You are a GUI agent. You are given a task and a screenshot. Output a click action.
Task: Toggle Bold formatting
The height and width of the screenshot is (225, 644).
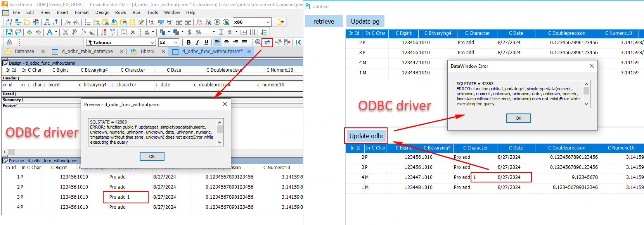pyautogui.click(x=189, y=42)
